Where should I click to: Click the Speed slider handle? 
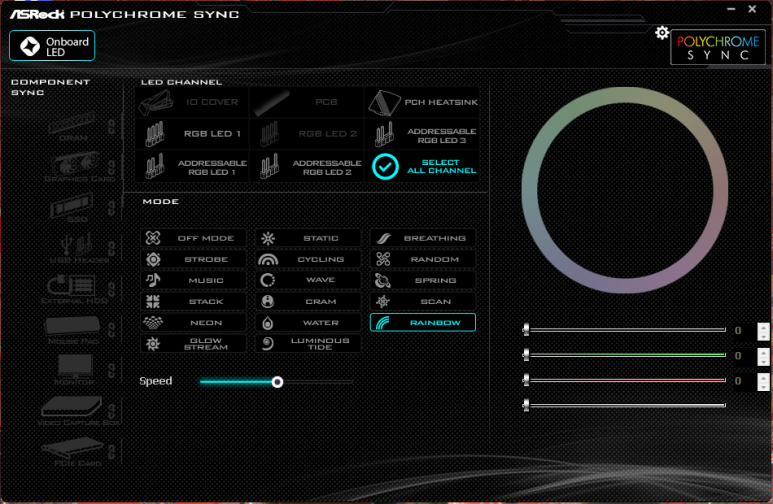click(x=278, y=382)
